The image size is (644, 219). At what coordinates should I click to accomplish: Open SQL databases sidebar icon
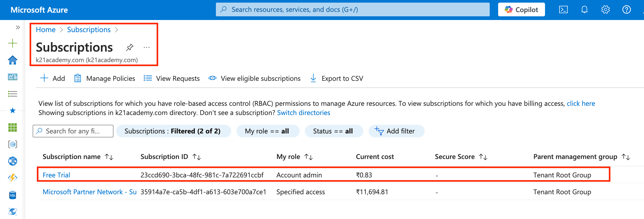(x=12, y=195)
